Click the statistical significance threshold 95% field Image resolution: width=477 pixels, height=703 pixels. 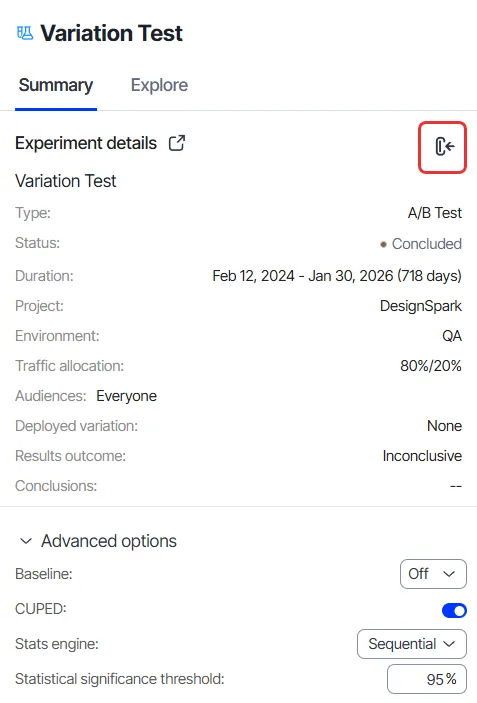click(427, 679)
